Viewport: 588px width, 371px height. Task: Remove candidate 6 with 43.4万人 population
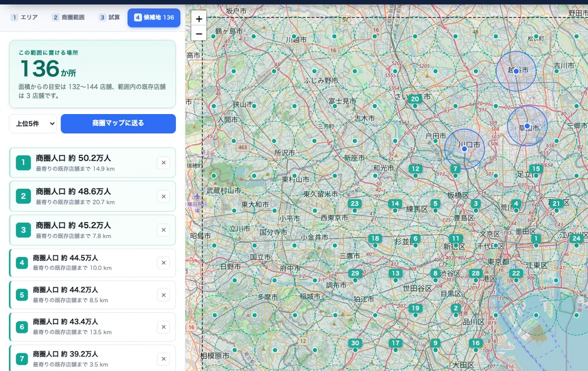point(163,327)
